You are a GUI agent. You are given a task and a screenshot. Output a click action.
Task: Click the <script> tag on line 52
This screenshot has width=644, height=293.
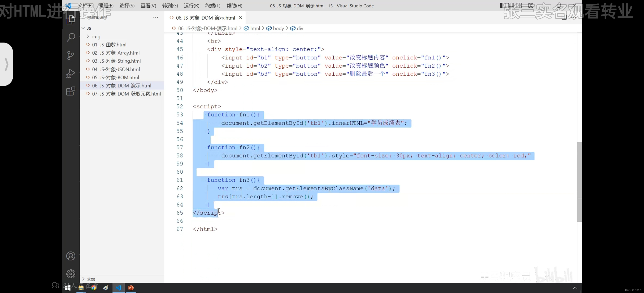click(207, 107)
